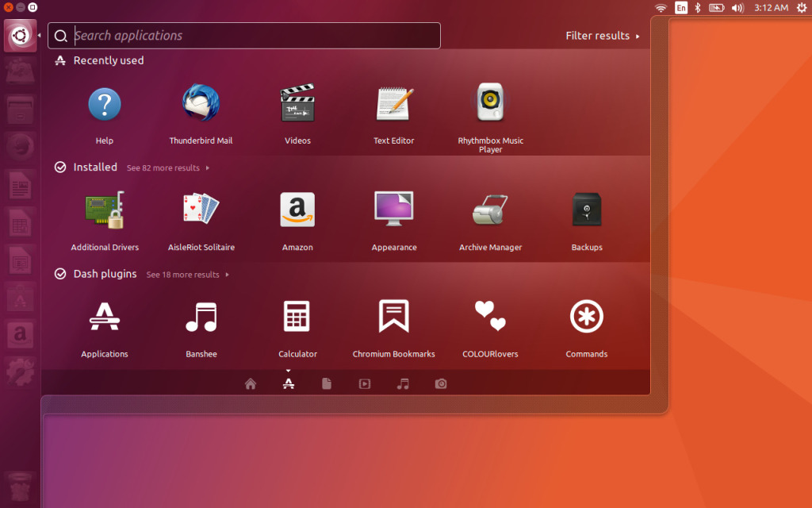Open Rhythmbox Music Player
Viewport: 812px width, 508px height.
pos(490,102)
